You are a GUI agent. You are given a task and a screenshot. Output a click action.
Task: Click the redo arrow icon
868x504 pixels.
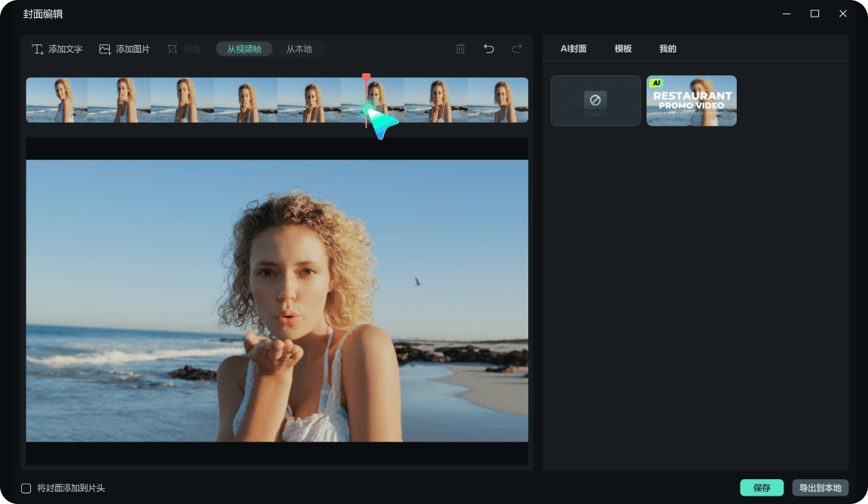[x=516, y=49]
